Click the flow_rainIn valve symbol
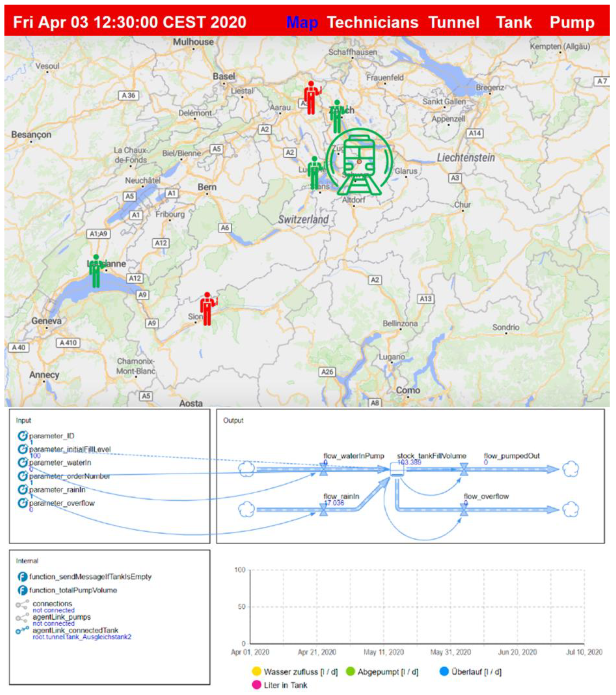This screenshot has width=616, height=695. point(323,510)
